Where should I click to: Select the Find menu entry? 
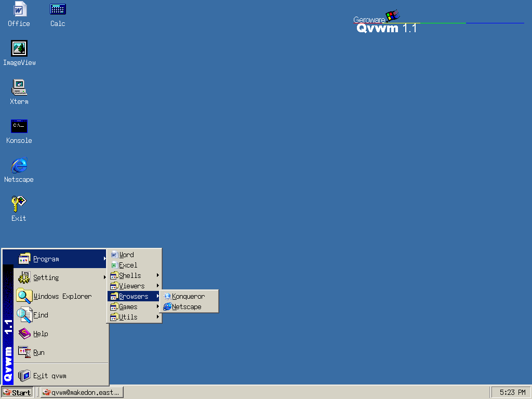[60, 315]
